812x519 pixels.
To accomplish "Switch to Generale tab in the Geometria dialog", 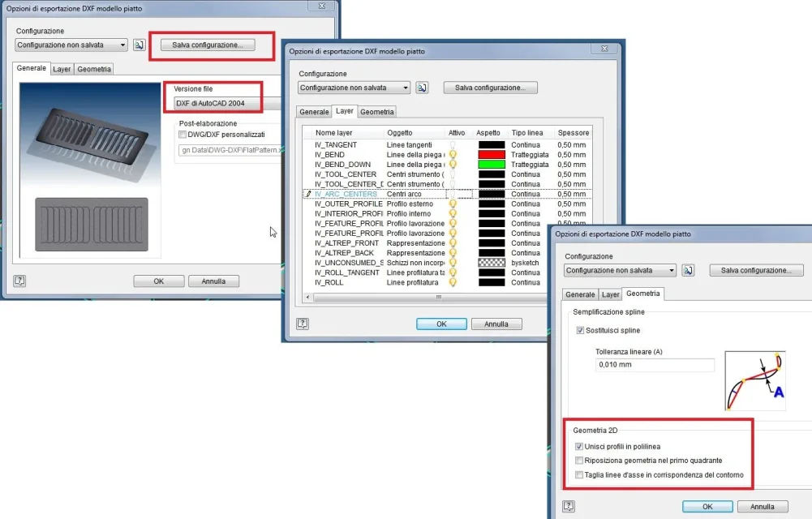I will click(580, 294).
